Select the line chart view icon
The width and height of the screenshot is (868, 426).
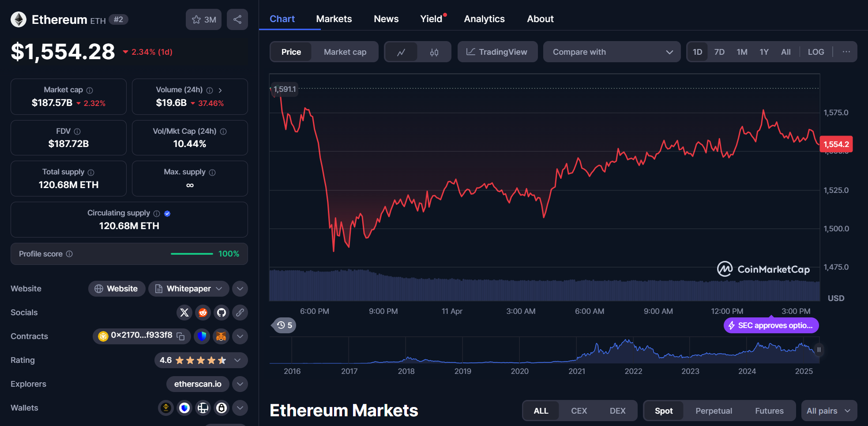click(401, 52)
